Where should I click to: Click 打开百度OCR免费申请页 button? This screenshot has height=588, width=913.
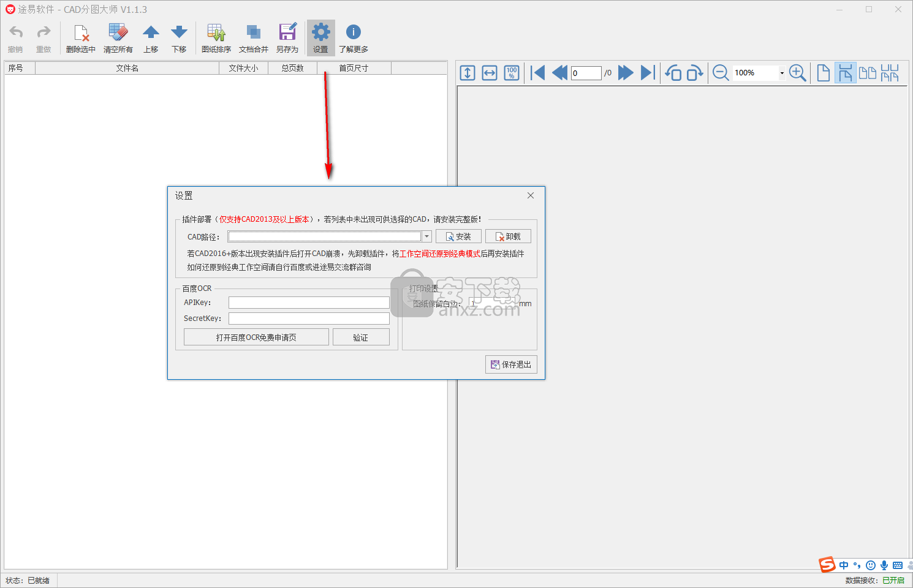(256, 337)
